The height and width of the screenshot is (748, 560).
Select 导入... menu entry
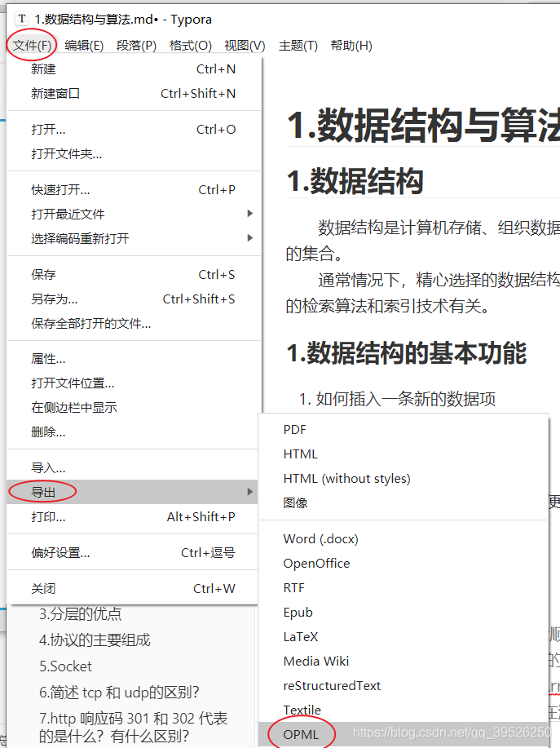[x=134, y=468]
